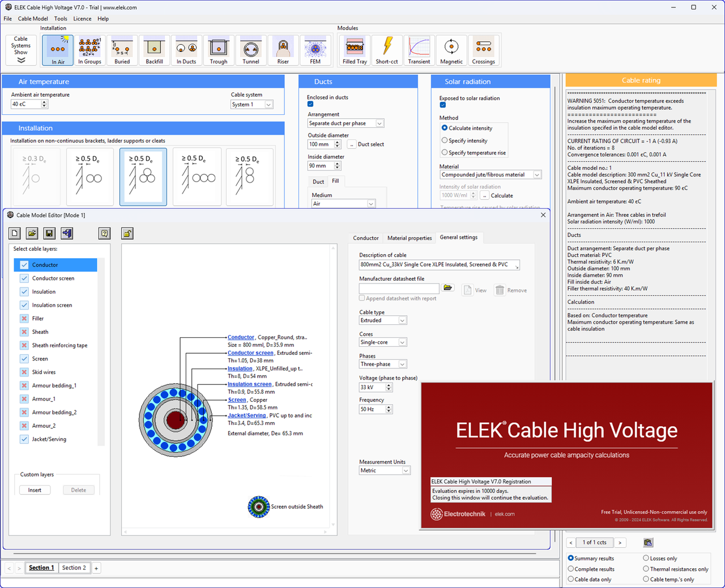Select the Complete results radio button
725x588 pixels.
coord(571,569)
